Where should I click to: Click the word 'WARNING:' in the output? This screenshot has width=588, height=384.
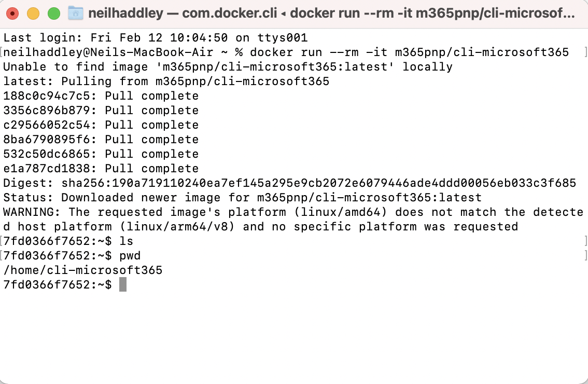point(32,212)
